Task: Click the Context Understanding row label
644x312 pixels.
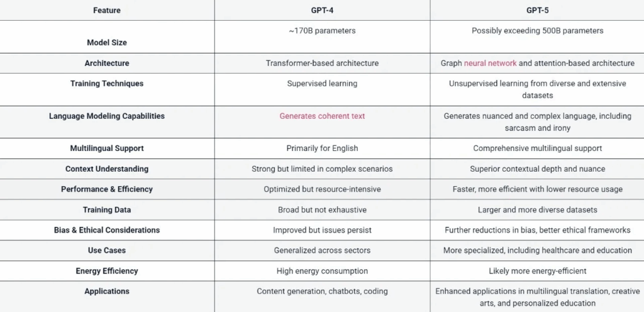Action: (x=107, y=169)
